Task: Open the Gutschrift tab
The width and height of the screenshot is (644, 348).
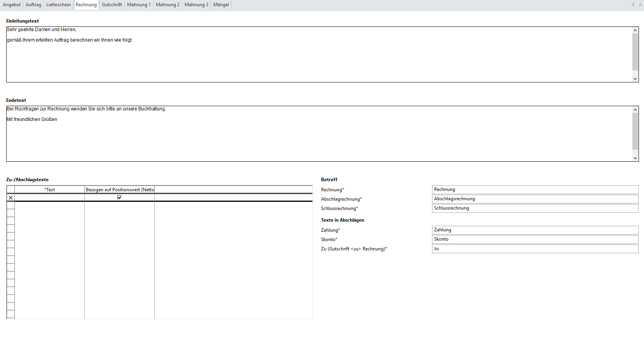Action: tap(112, 5)
